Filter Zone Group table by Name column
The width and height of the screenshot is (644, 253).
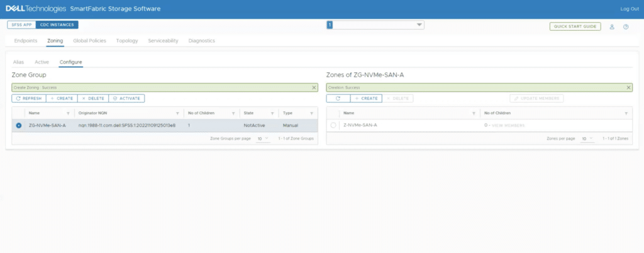click(x=68, y=113)
